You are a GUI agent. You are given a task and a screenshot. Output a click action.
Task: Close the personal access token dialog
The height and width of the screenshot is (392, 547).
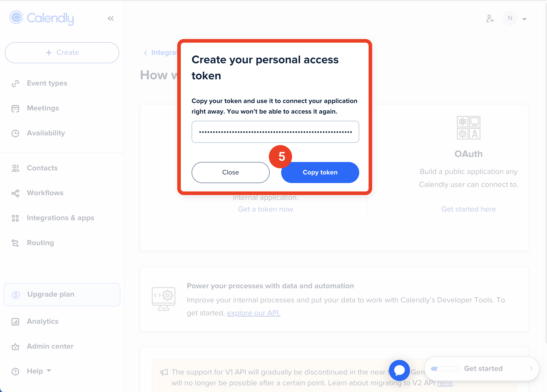click(x=230, y=173)
